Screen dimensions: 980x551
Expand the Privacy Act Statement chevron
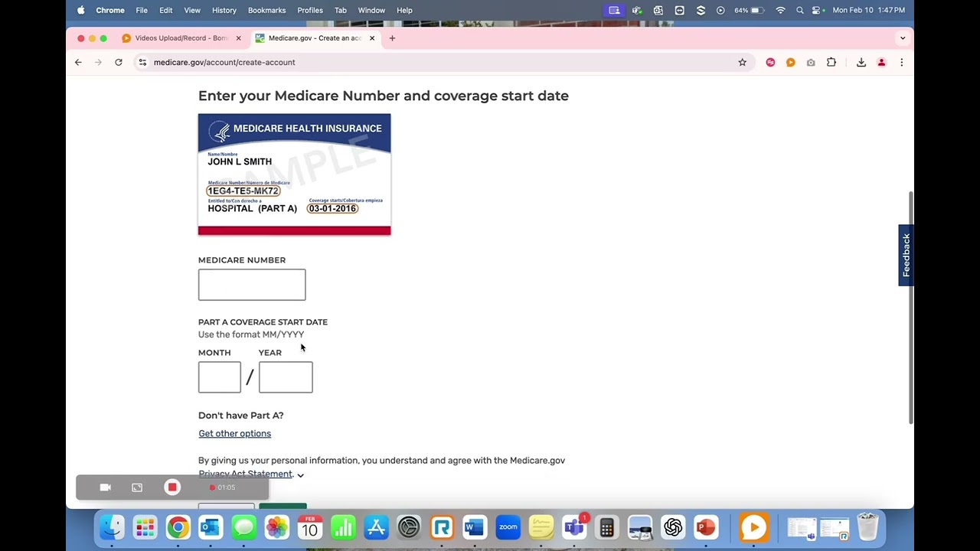pyautogui.click(x=300, y=475)
